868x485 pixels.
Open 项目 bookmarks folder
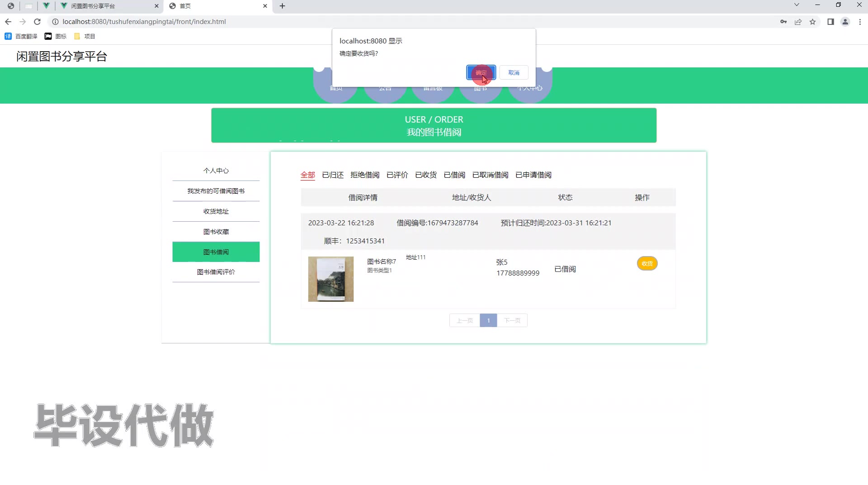click(85, 36)
